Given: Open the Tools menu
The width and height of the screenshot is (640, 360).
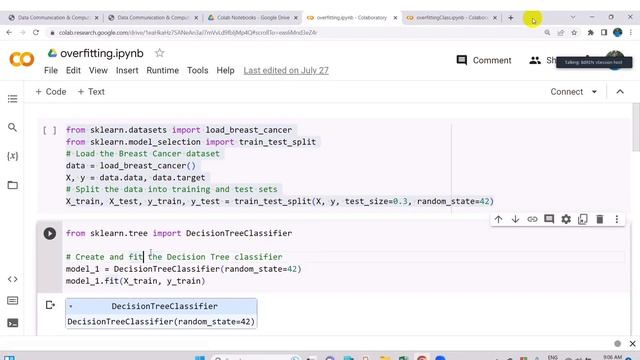Looking at the screenshot, I should (198, 70).
